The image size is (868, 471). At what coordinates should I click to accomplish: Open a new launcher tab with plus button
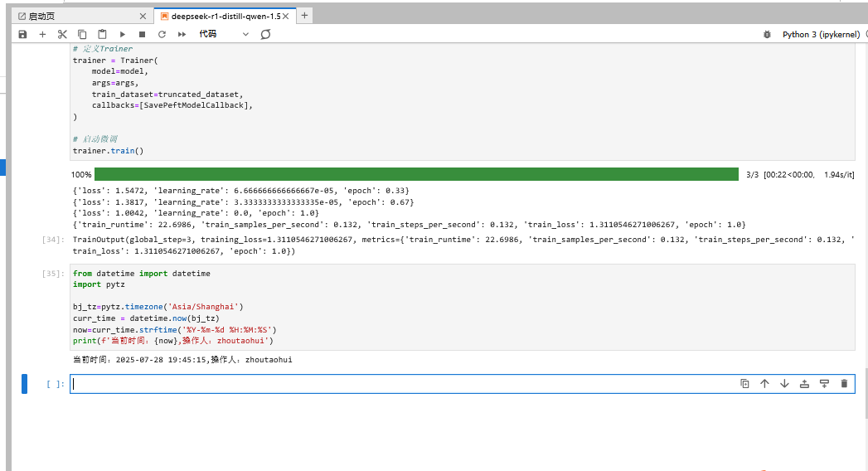305,15
